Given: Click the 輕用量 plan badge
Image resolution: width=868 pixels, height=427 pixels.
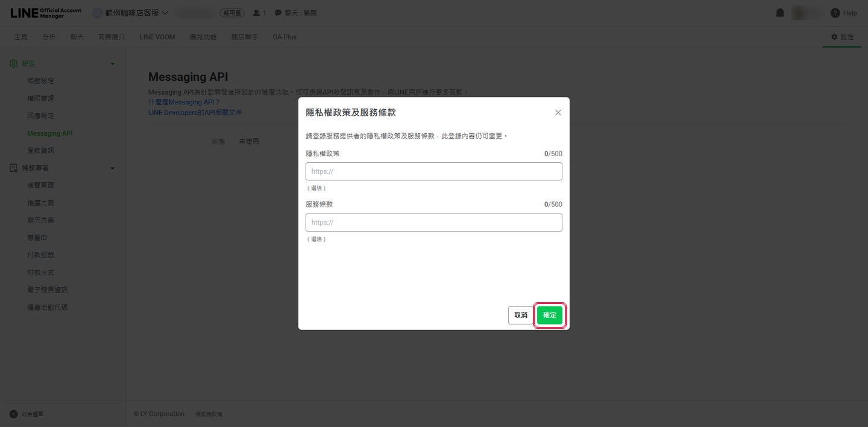Looking at the screenshot, I should pyautogui.click(x=231, y=13).
